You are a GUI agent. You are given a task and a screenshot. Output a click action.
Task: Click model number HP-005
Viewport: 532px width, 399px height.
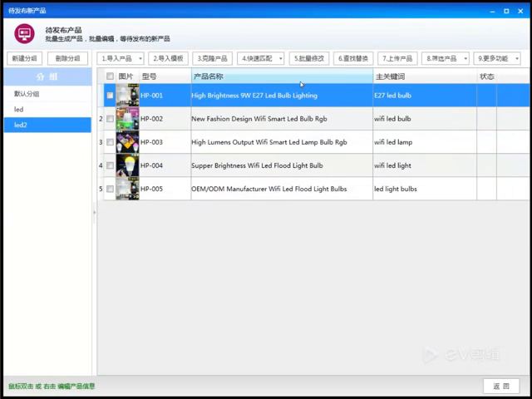tap(151, 189)
